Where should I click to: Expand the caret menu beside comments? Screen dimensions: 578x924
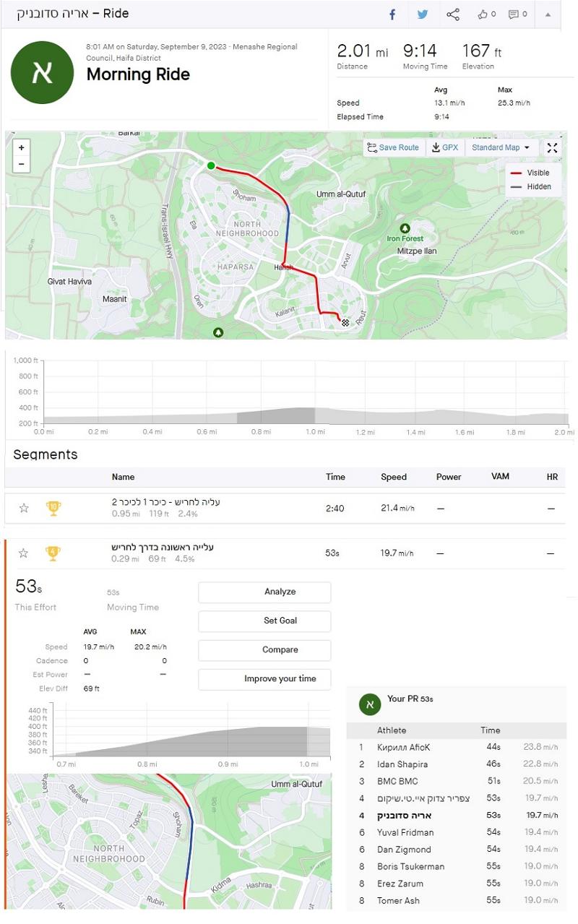[548, 14]
